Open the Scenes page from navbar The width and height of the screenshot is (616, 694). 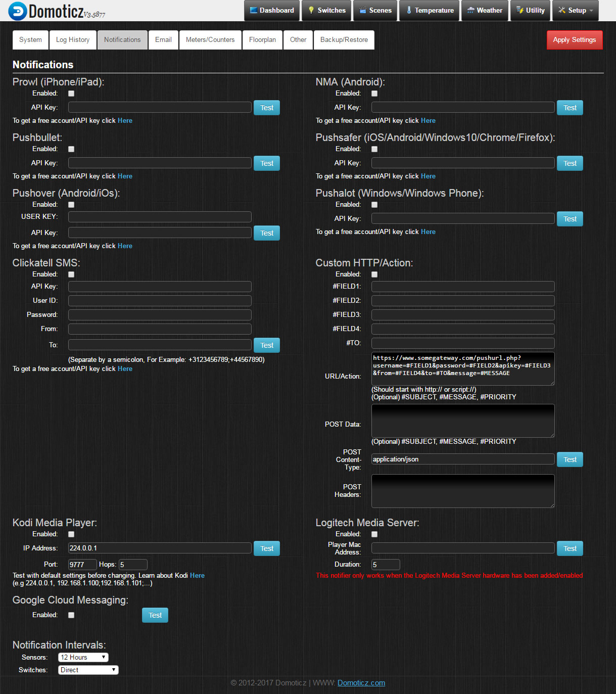click(x=375, y=11)
